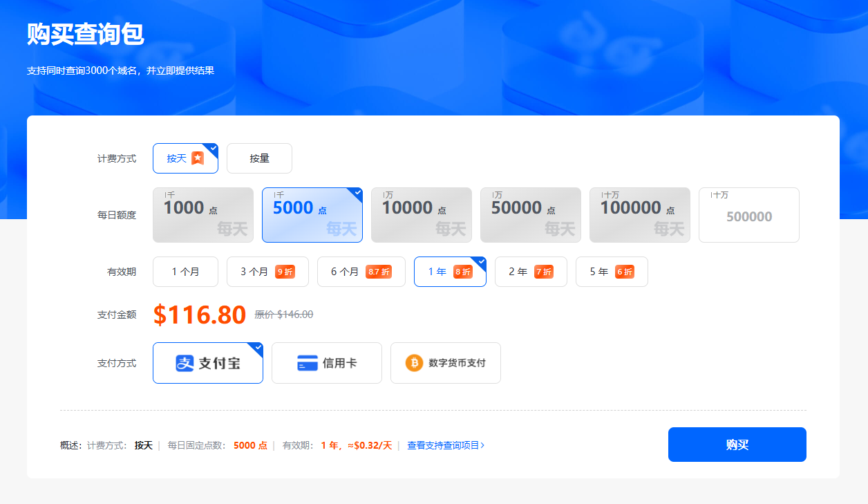The height and width of the screenshot is (504, 868).
Task: Click 5000 点 in the summary line
Action: coord(250,445)
